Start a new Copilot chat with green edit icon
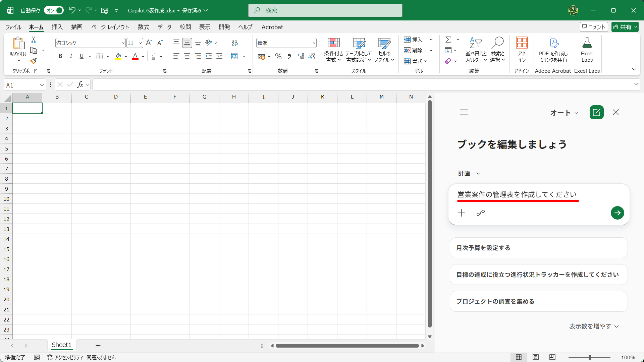Viewport: 644px width, 362px height. click(x=596, y=112)
